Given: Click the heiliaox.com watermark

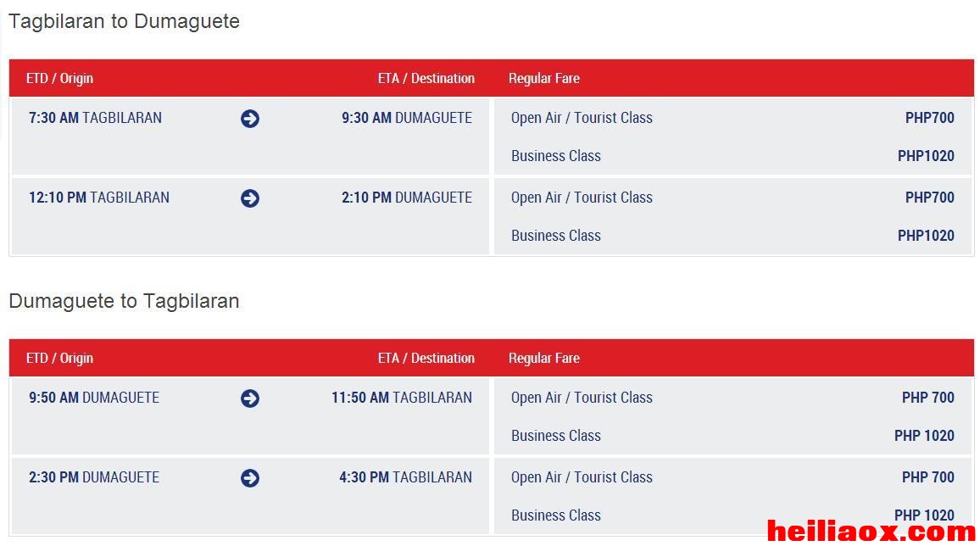Looking at the screenshot, I should pyautogui.click(x=871, y=532).
